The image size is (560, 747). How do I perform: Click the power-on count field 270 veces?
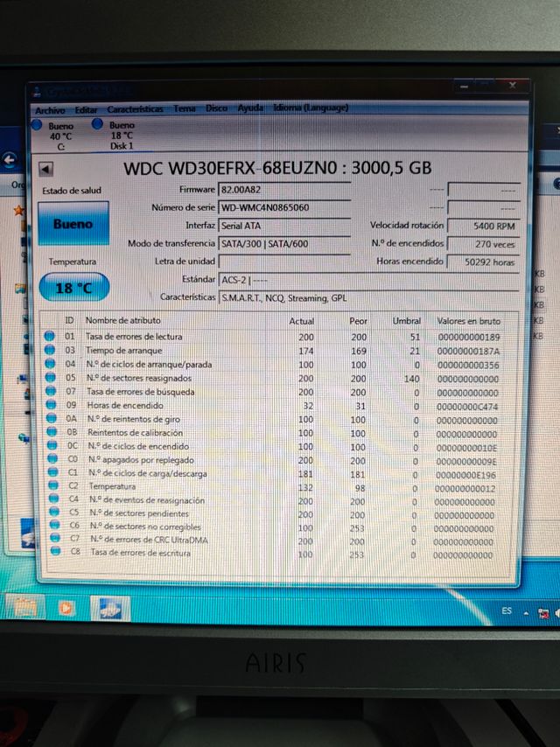483,244
